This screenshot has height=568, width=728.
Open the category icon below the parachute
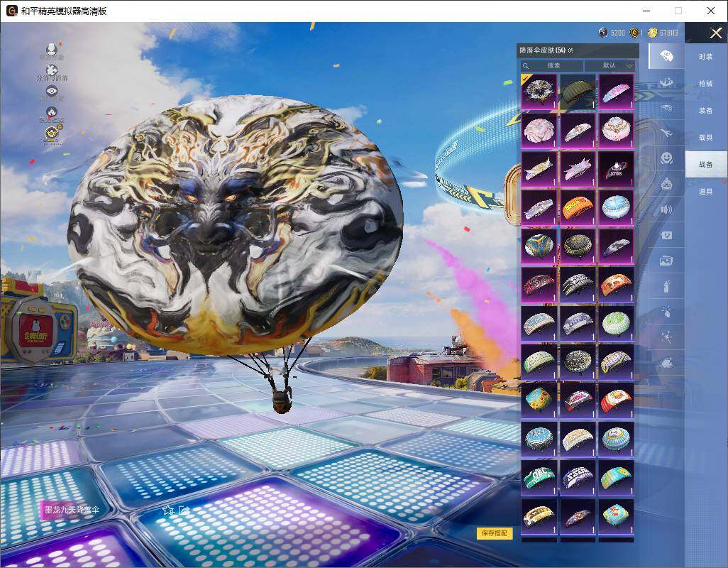click(x=666, y=82)
